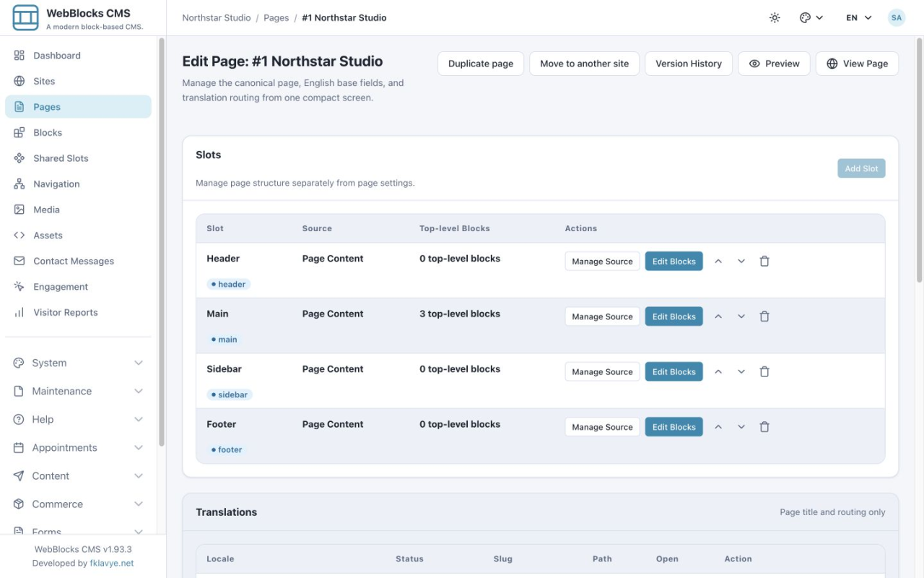Expand the Appointments sidebar section
The height and width of the screenshot is (578, 924).
tap(78, 447)
